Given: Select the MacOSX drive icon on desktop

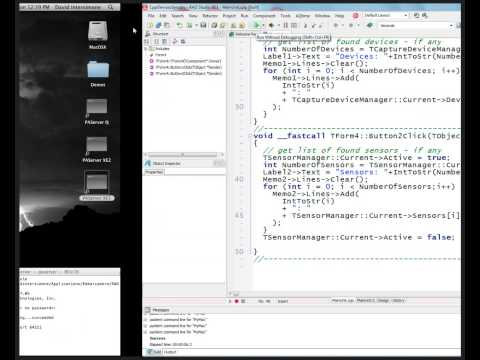Looking at the screenshot, I should coord(97,35).
